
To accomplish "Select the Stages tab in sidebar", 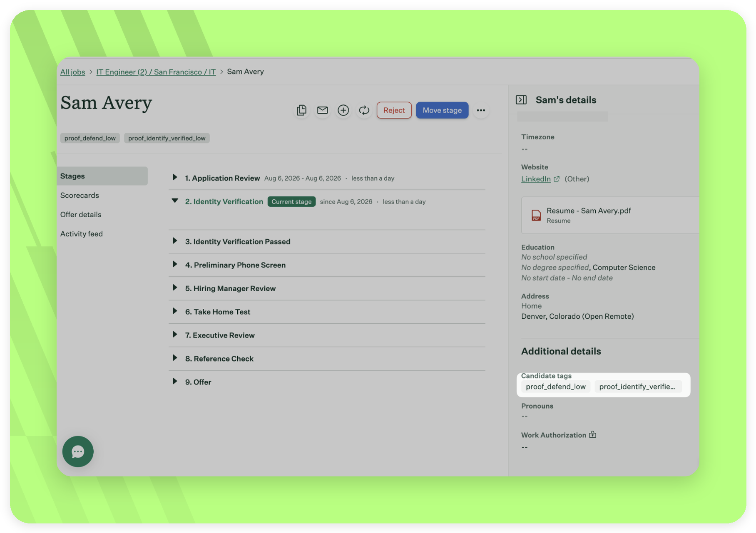I will pos(102,176).
